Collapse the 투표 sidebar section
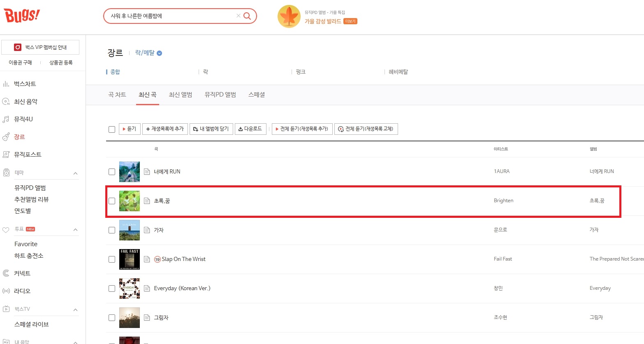The image size is (644, 344). tap(75, 230)
